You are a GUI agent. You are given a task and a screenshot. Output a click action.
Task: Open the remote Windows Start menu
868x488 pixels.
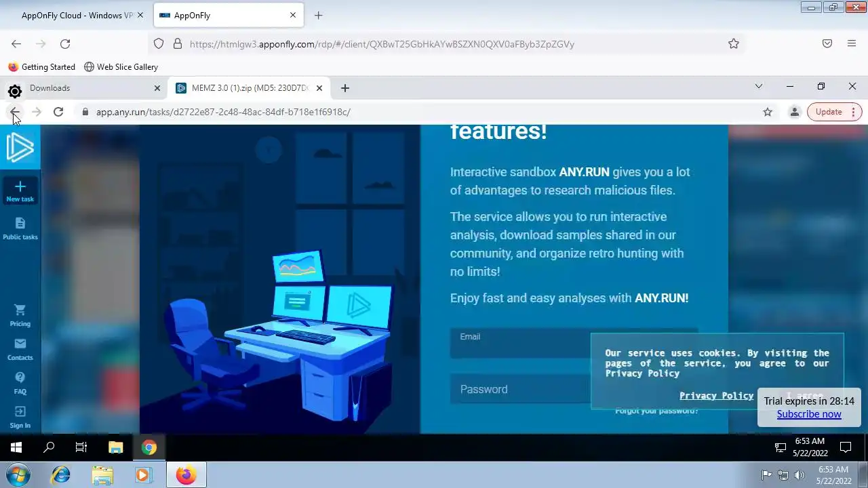tap(16, 447)
